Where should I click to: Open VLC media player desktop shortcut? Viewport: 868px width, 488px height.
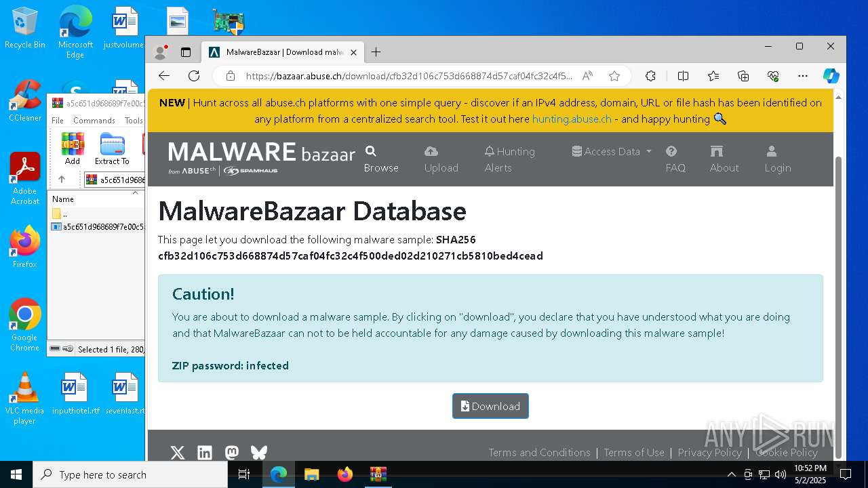point(25,399)
